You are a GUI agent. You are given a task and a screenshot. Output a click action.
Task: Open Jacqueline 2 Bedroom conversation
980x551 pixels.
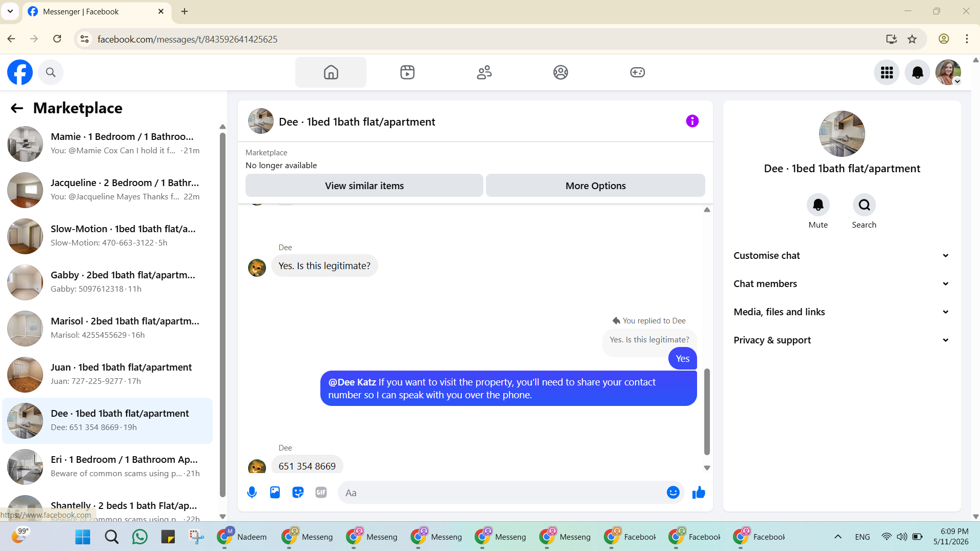pos(108,190)
